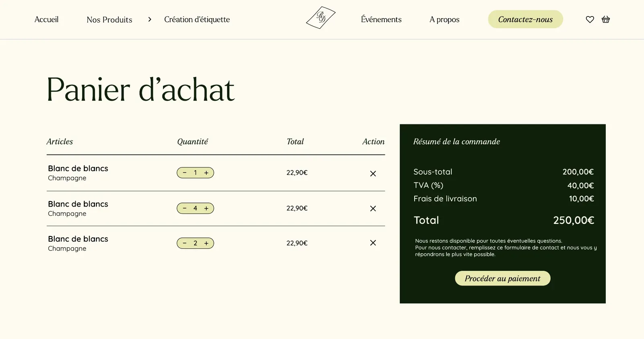Remove the item with quantity 2
Image resolution: width=644 pixels, height=339 pixels.
click(373, 243)
